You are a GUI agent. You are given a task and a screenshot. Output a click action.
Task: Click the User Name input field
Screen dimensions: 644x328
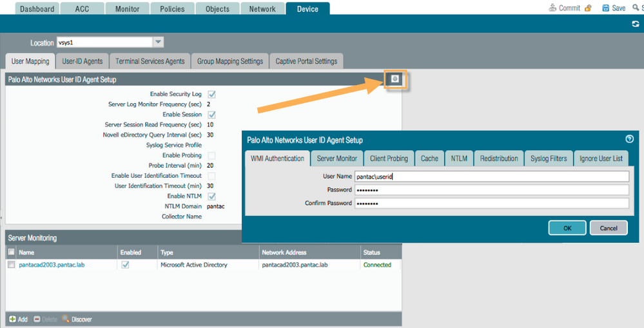pyautogui.click(x=492, y=176)
